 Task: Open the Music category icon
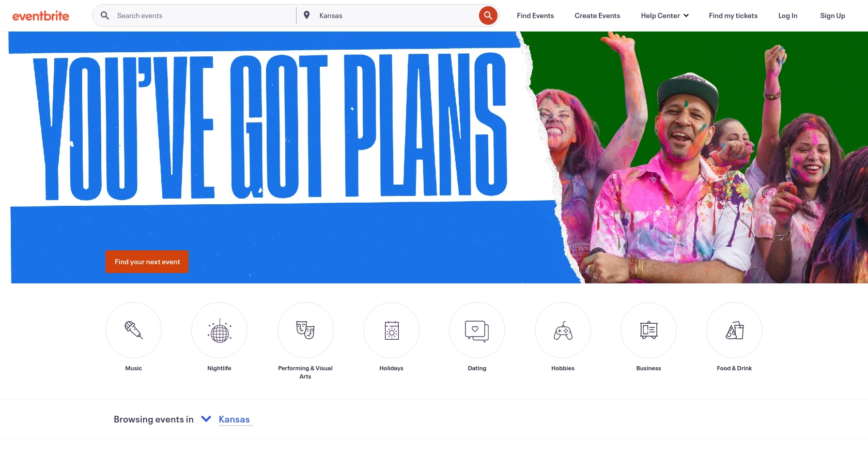133,330
